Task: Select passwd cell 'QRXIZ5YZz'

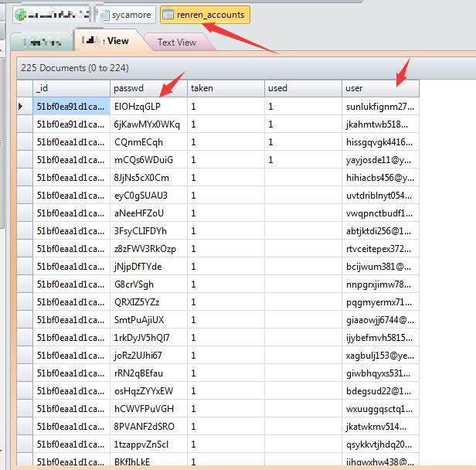Action: [148, 301]
